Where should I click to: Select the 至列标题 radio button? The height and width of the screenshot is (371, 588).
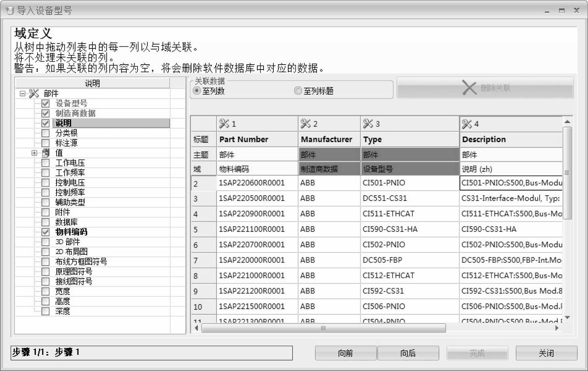[x=298, y=91]
